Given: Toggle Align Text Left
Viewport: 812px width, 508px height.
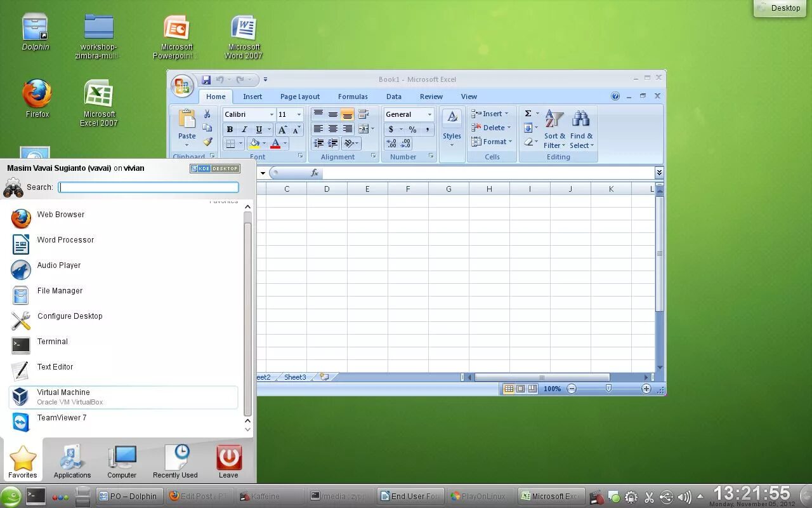Looking at the screenshot, I should 318,129.
